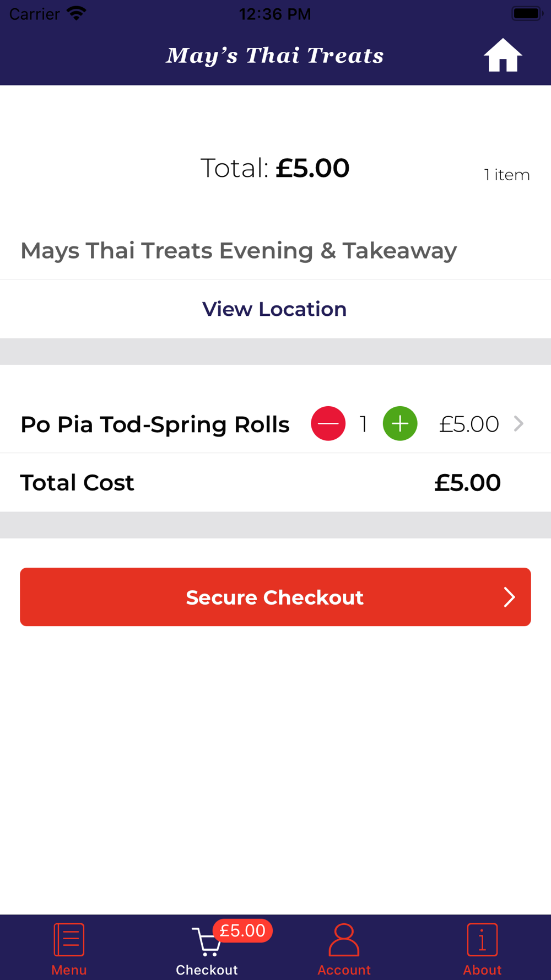Click the £5.00 cart badge

tap(242, 930)
